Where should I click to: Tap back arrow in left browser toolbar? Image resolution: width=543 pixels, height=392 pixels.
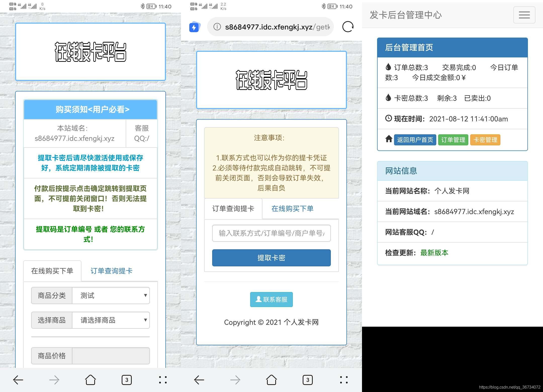(18, 380)
